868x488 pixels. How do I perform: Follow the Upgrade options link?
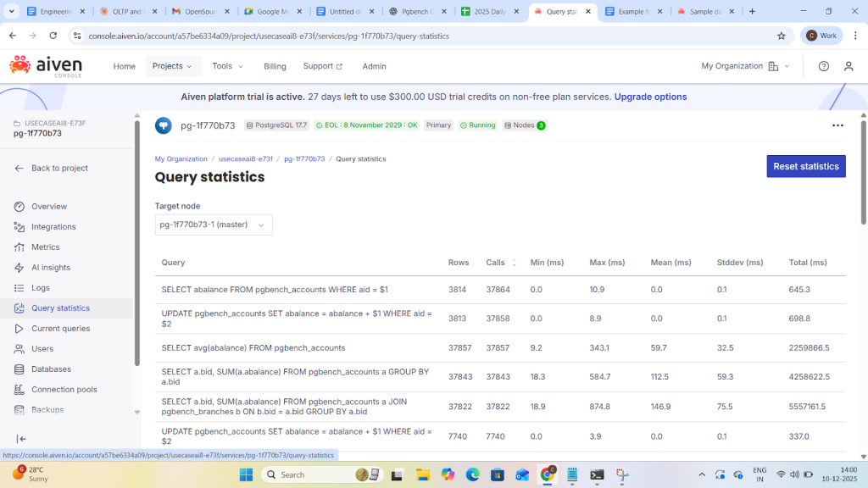(x=650, y=97)
